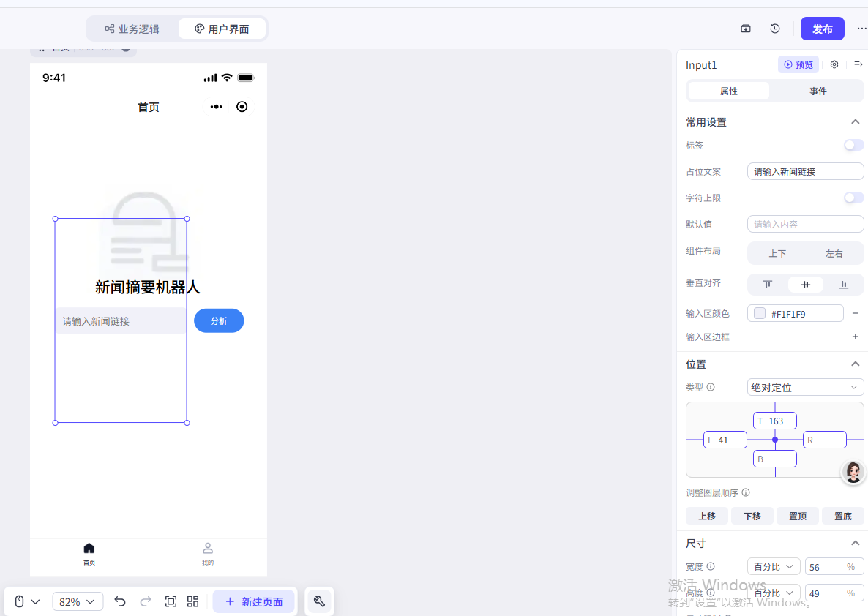Screen dimensions: 868x616
Task: Collapse the 常用设置 section
Action: pyautogui.click(x=855, y=122)
